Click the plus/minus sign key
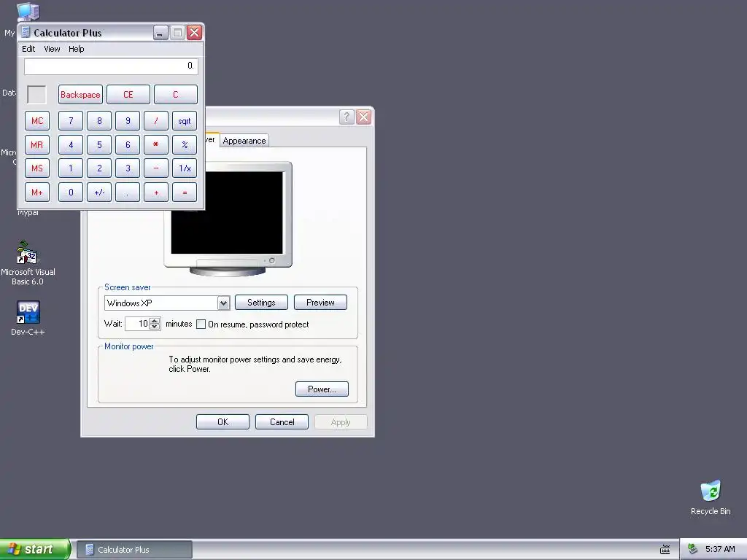 coord(99,192)
